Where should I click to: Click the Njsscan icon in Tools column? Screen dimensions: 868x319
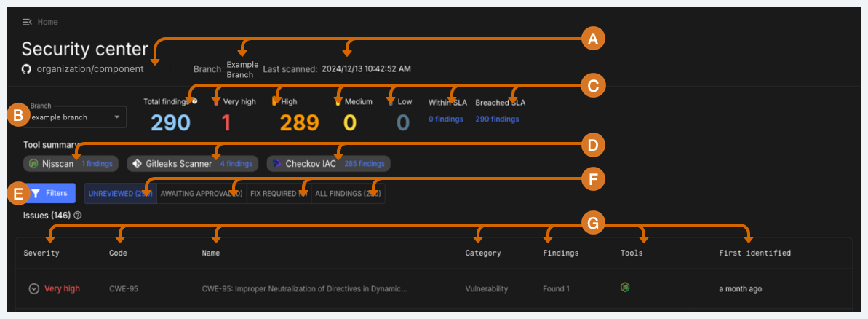pyautogui.click(x=624, y=288)
